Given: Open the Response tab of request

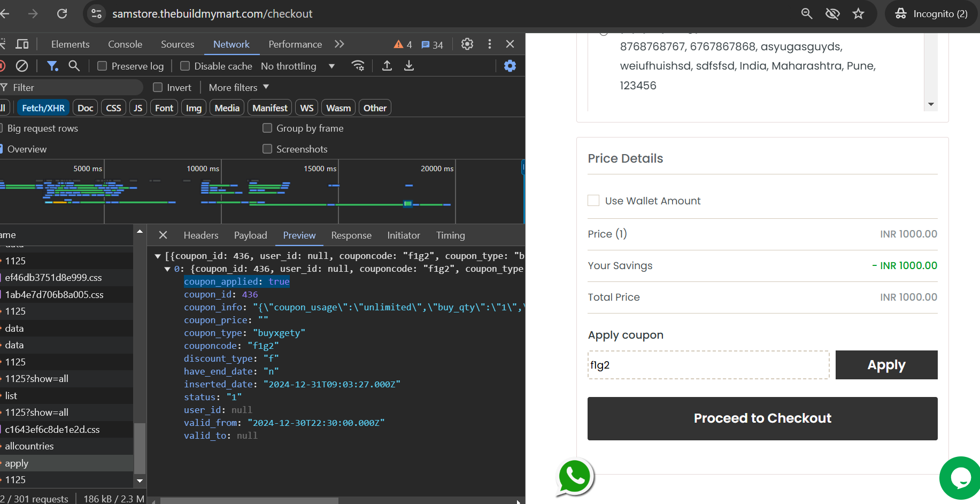Looking at the screenshot, I should click(351, 235).
